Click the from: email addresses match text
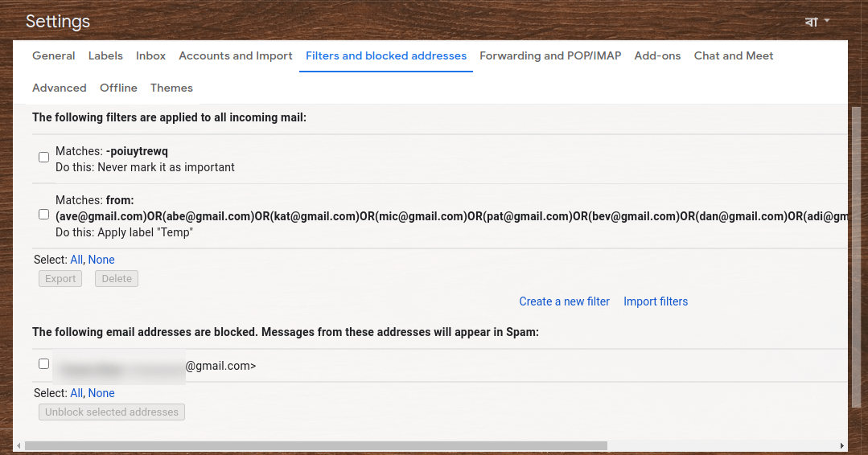 [x=451, y=216]
